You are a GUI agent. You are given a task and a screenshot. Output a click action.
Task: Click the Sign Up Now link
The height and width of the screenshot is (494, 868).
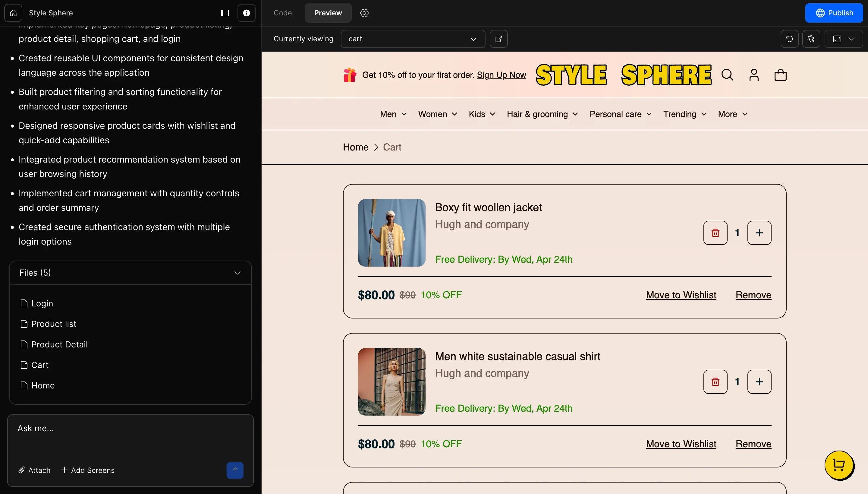pyautogui.click(x=502, y=75)
